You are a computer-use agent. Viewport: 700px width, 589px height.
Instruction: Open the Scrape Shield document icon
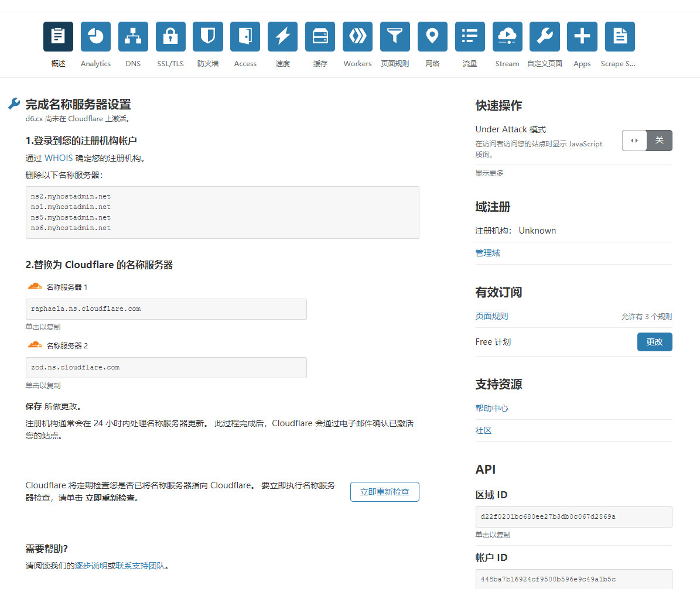pyautogui.click(x=620, y=36)
